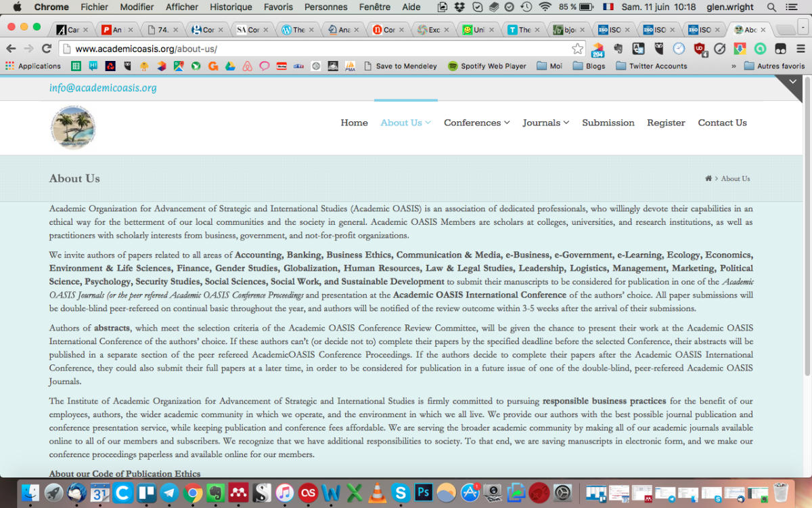The width and height of the screenshot is (812, 508).
Task: Click the uBlock Origin extension icon
Action: point(698,49)
